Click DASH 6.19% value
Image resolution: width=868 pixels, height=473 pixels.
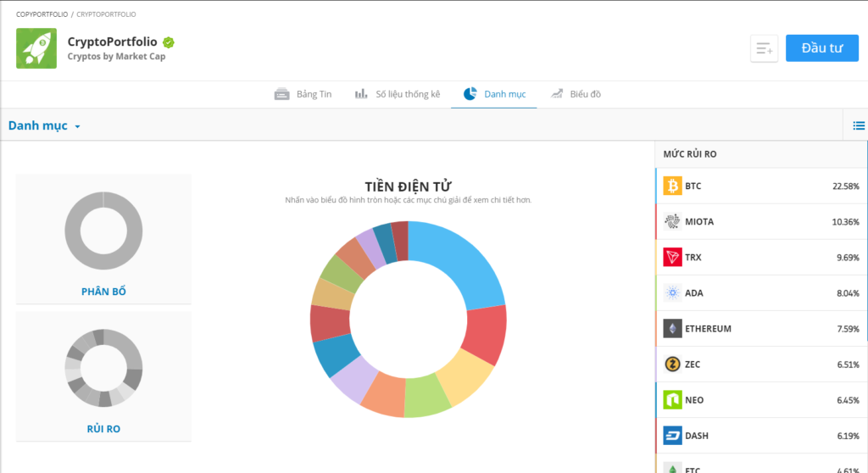[x=848, y=436]
